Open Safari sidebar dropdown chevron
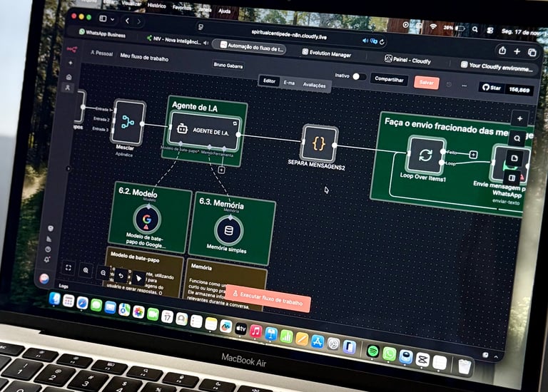Screen dimensions: 548x392 point(112,19)
